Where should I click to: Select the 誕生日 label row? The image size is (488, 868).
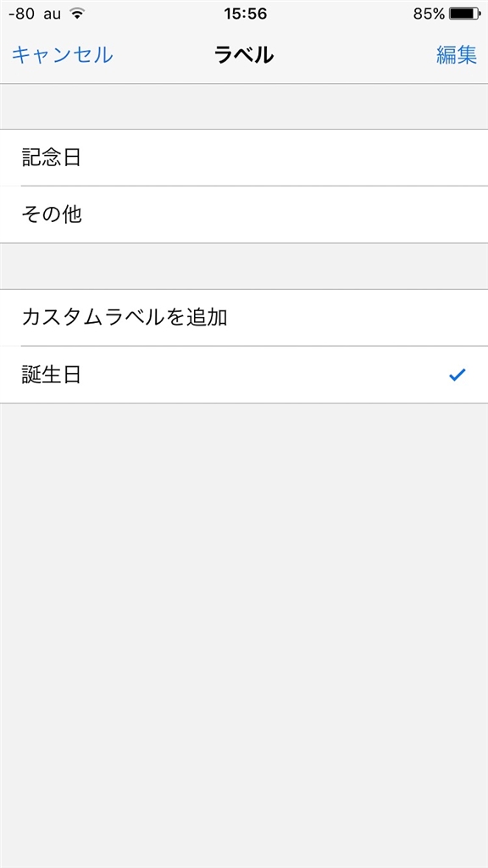244,375
